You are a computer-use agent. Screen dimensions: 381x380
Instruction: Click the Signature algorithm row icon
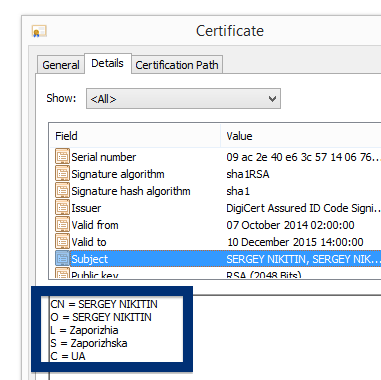tap(62, 174)
